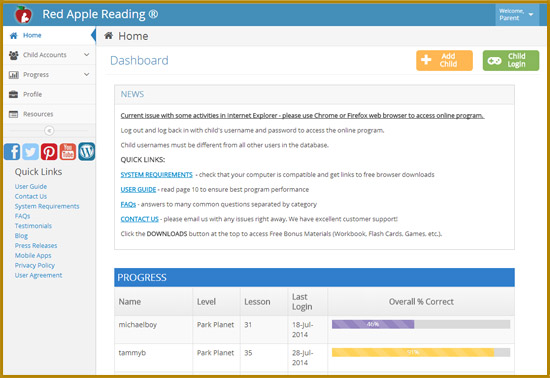Open the YouTube icon

click(x=68, y=152)
